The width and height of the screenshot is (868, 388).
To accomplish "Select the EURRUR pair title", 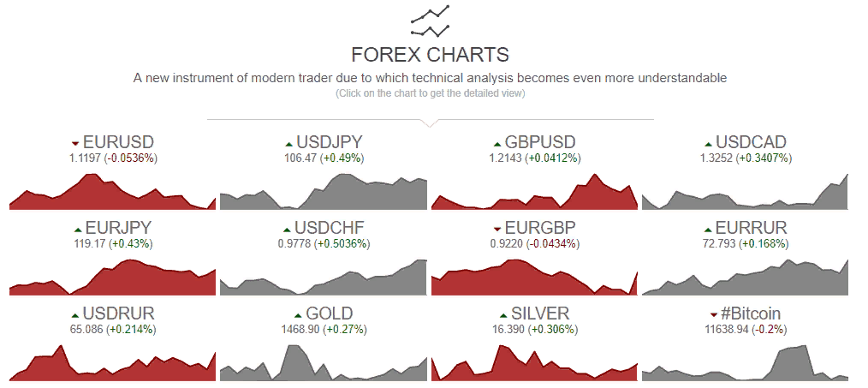I will 752,228.
